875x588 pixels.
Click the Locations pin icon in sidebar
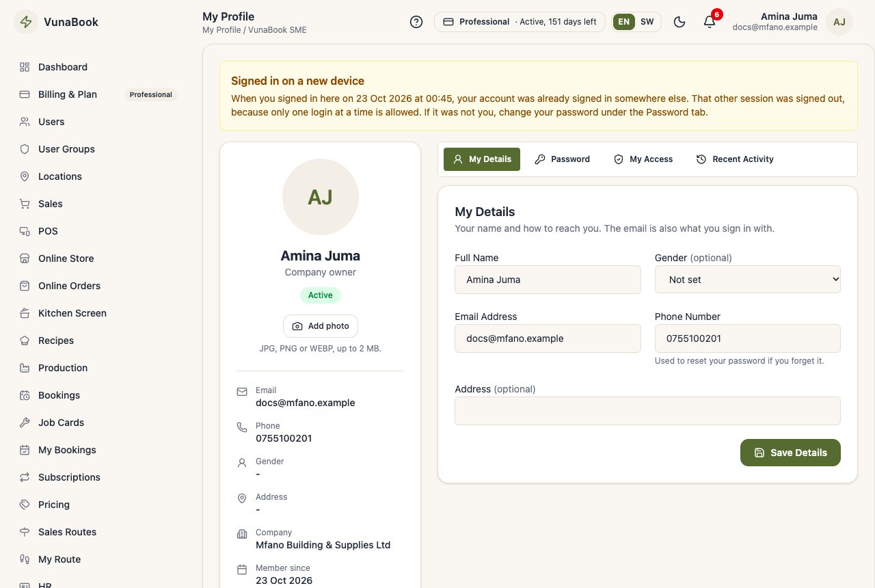coord(25,176)
